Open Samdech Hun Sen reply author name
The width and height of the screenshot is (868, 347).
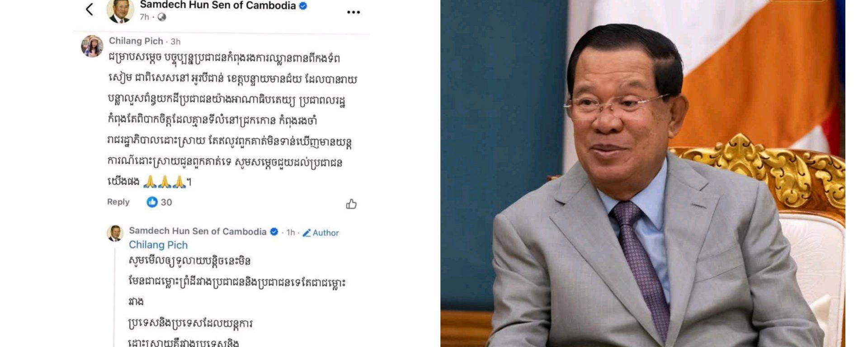coord(198,231)
